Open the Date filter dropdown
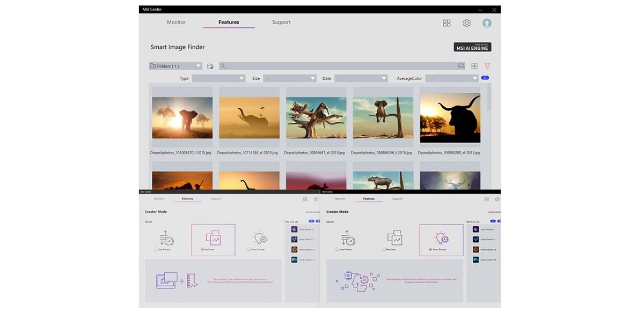The height and width of the screenshot is (312, 644). (361, 78)
